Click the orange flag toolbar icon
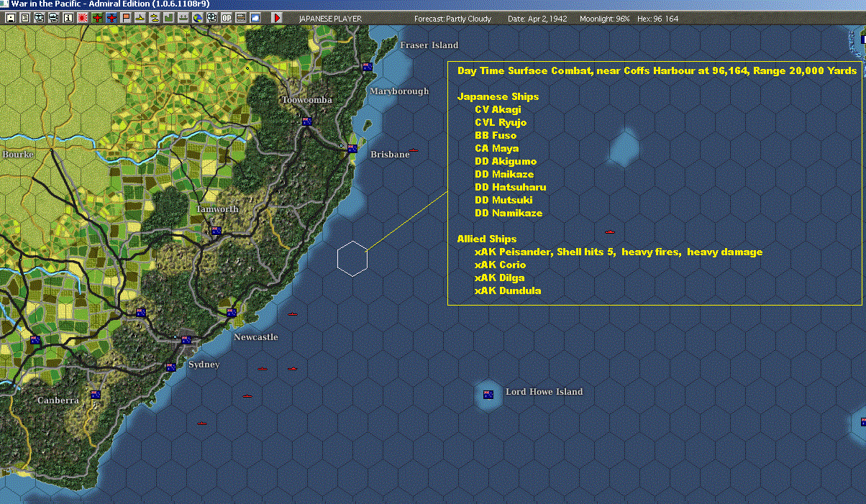The width and height of the screenshot is (866, 504). coord(126,17)
